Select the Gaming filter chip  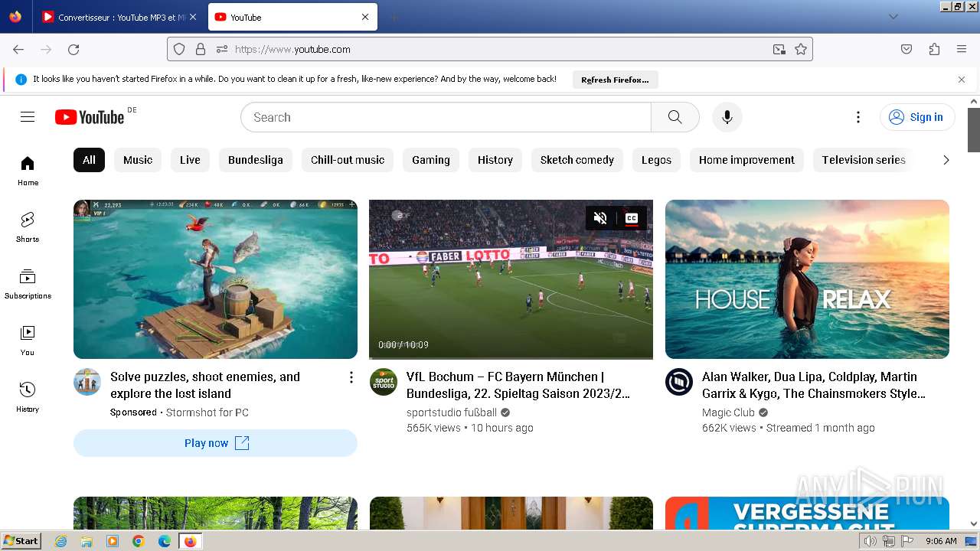[431, 160]
